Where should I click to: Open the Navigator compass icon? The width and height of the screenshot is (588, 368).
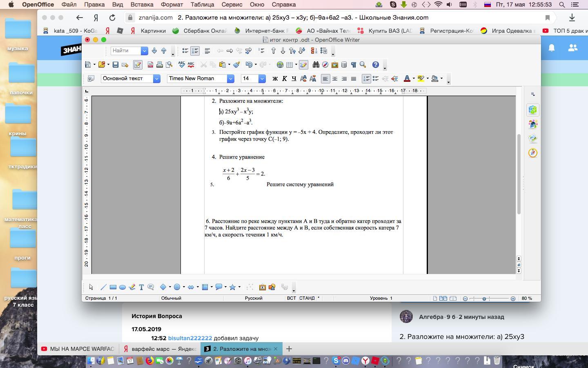[x=325, y=65]
